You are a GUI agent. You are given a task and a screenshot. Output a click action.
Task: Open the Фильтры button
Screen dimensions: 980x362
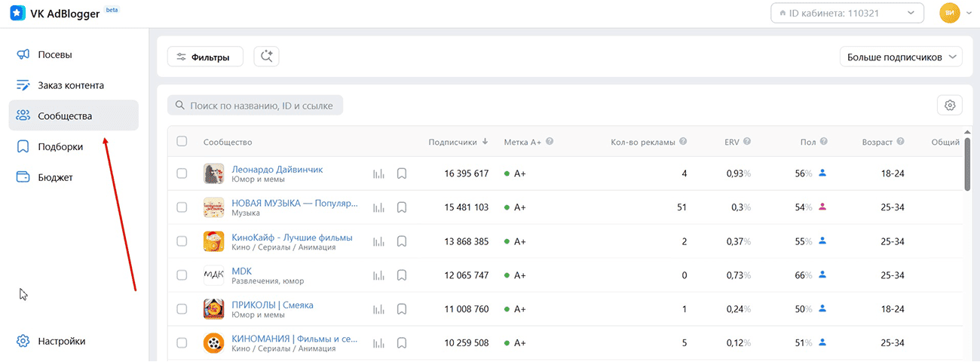(205, 57)
